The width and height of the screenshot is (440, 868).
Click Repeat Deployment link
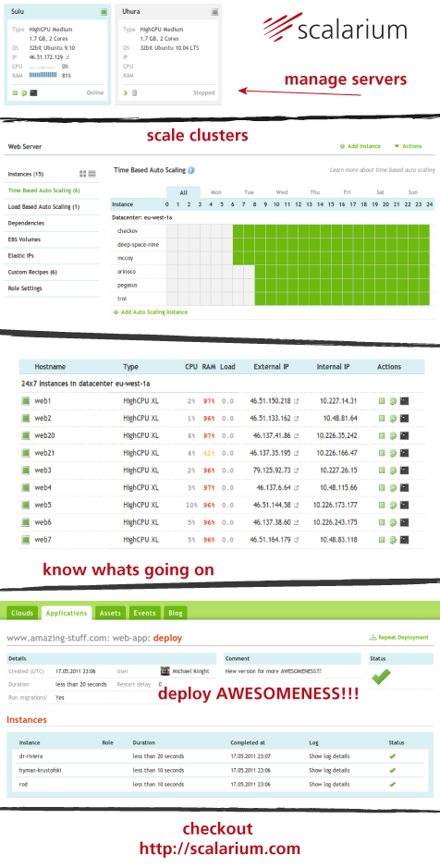tap(399, 638)
